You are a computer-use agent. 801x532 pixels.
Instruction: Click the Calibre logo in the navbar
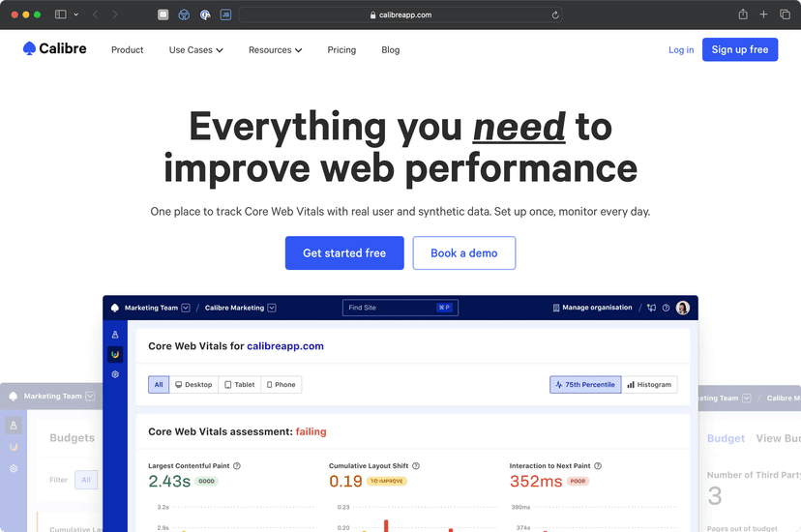tap(55, 49)
